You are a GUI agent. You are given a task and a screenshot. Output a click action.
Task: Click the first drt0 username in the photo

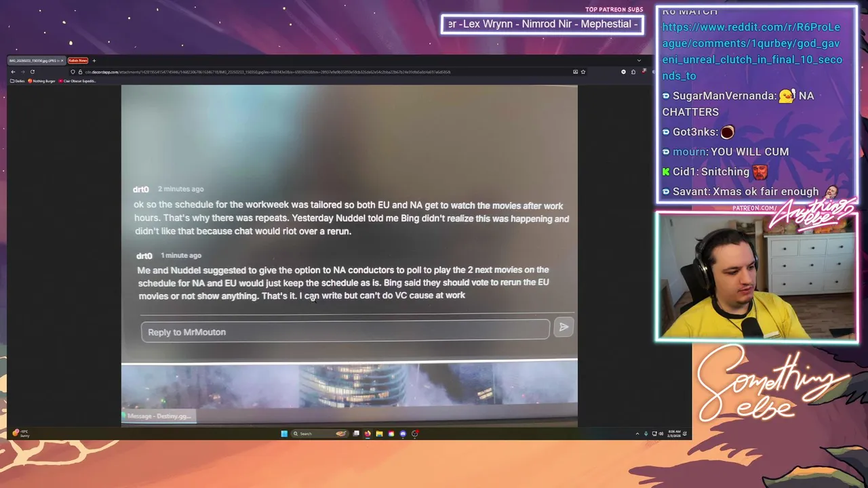[141, 190]
